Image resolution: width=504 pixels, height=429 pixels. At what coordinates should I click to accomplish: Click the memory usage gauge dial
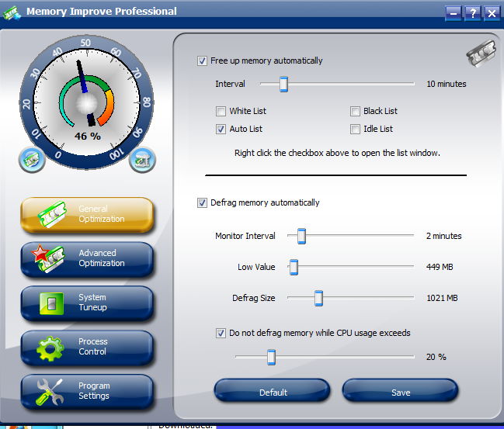(x=86, y=102)
